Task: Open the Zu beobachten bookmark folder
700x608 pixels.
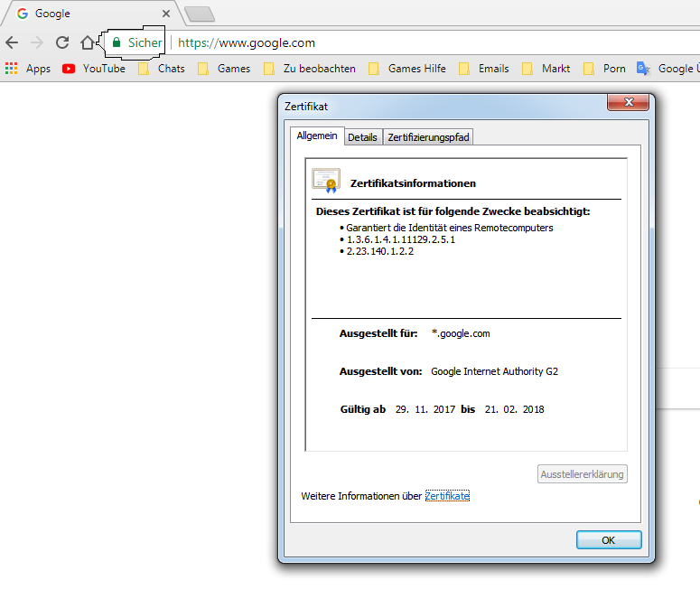Action: 310,69
